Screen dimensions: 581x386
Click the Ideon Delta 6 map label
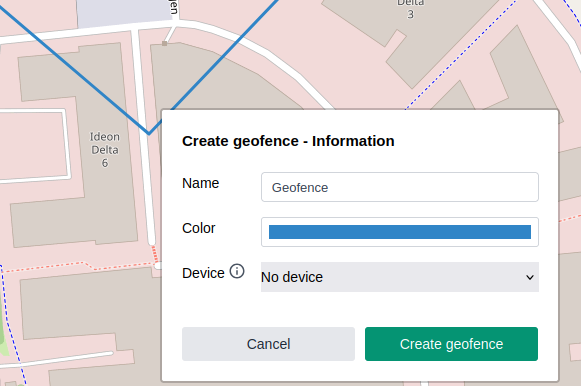[105, 150]
